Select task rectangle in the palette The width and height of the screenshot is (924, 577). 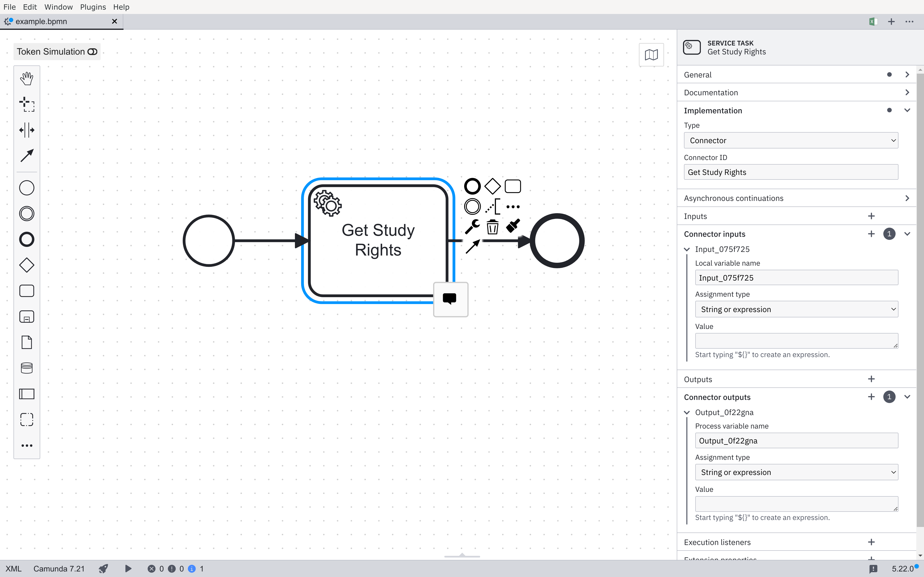[27, 291]
